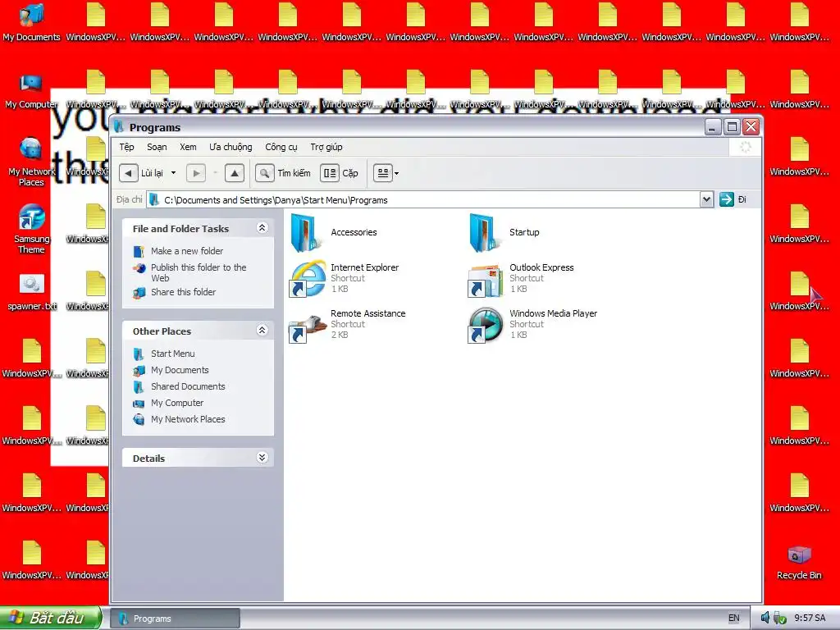Go to Start Menu in Other Places
840x630 pixels.
[x=172, y=354]
